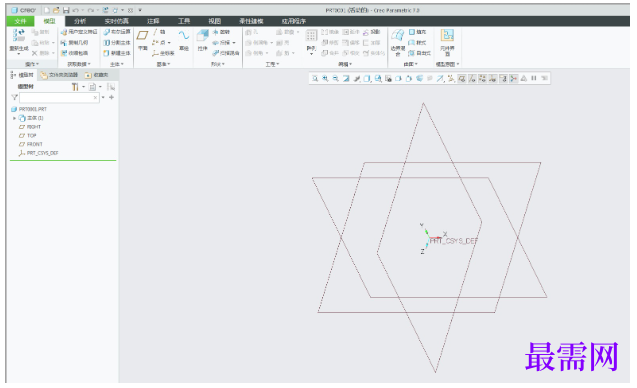Click Zoom In magnifier in graphics toolbar
637x388 pixels.
coord(325,78)
